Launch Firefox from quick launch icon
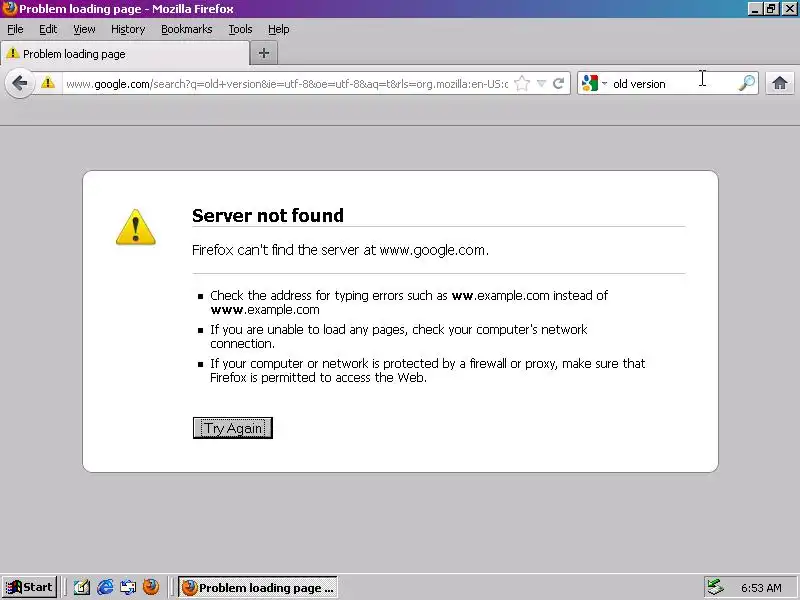 coord(151,587)
